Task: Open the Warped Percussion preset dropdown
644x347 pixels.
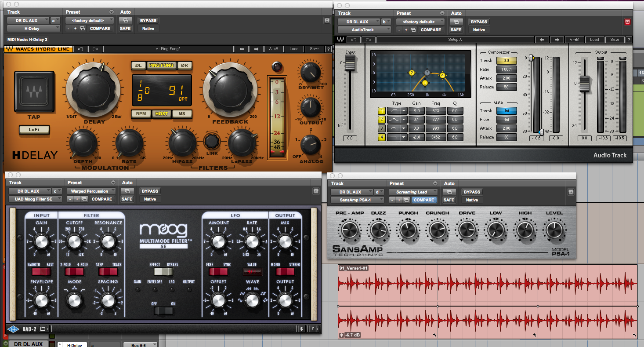Action: coord(90,191)
